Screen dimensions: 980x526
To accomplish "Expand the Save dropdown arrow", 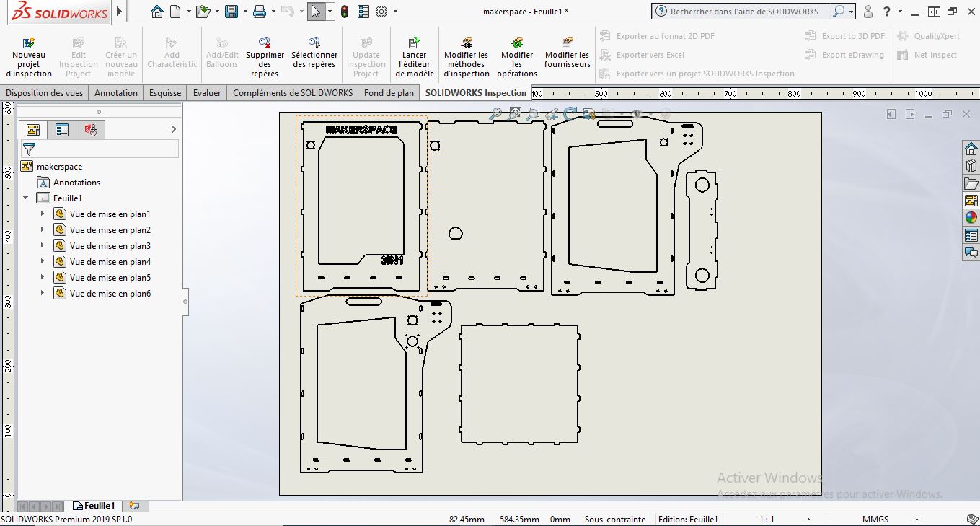I will [245, 12].
